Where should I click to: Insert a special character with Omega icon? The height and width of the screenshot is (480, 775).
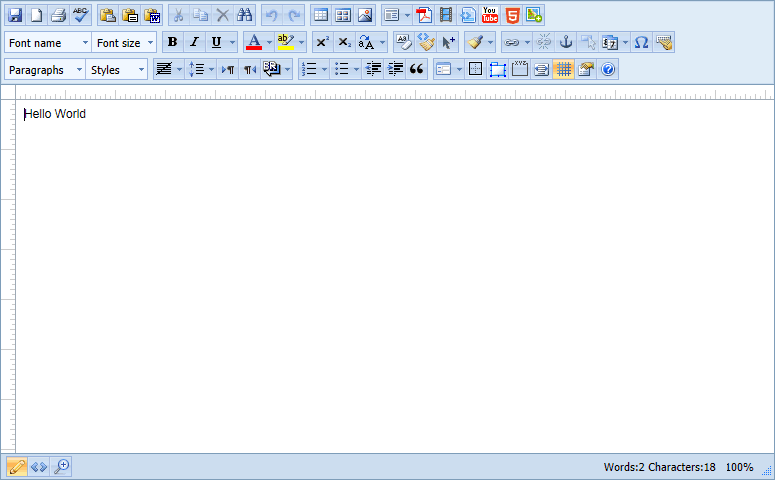pos(642,42)
